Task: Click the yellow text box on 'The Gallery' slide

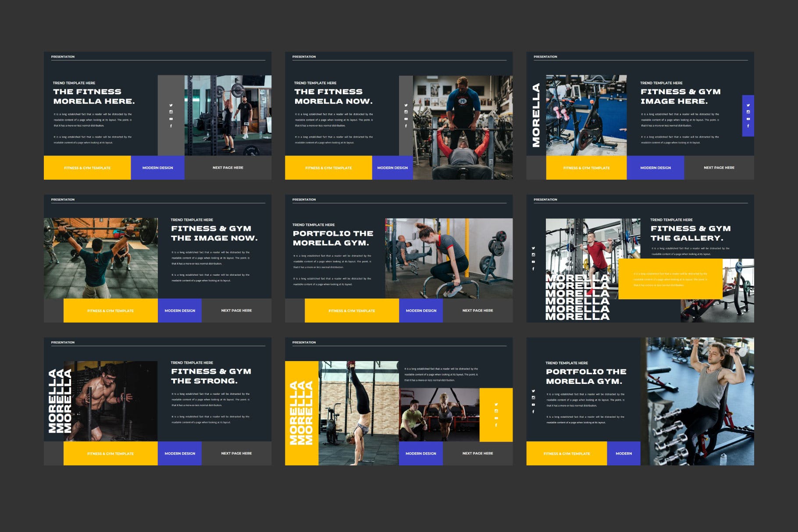Action: pos(670,279)
